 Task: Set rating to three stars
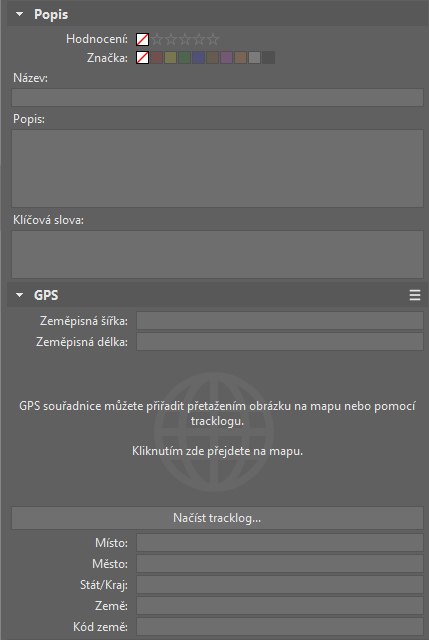coord(185,40)
